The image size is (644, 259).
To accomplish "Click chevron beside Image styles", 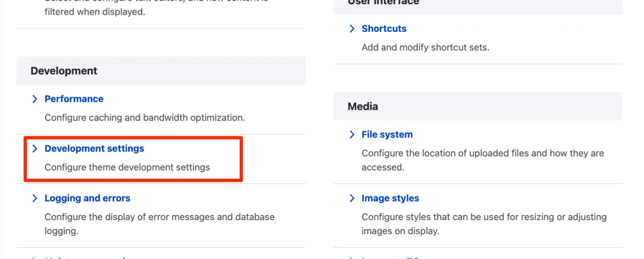I will (x=352, y=198).
